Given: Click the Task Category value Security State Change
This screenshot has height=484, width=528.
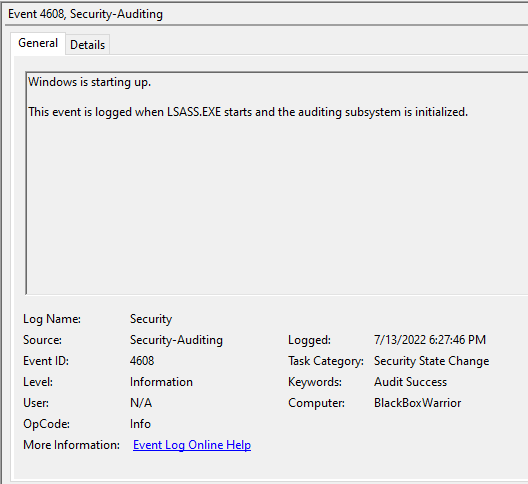Looking at the screenshot, I should pos(431,361).
